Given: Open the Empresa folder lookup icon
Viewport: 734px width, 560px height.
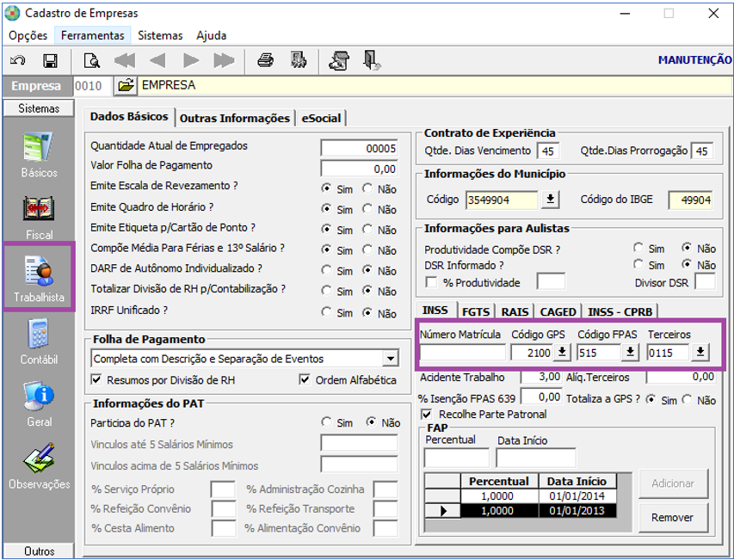Looking at the screenshot, I should pyautogui.click(x=126, y=86).
